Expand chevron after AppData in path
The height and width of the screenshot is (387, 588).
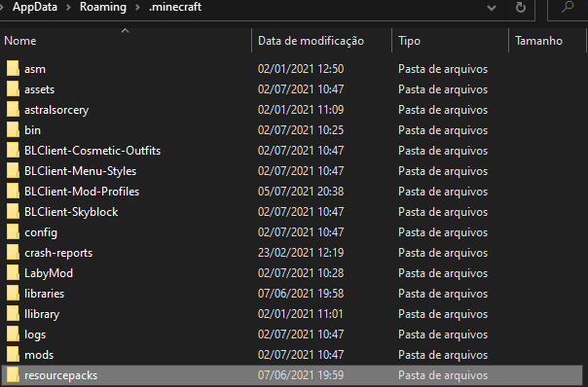(x=68, y=7)
